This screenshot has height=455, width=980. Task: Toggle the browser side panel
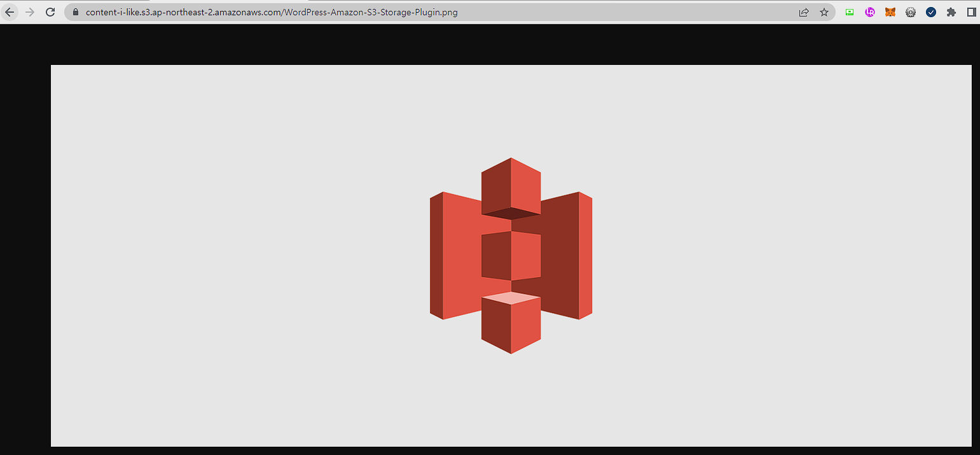coord(972,12)
